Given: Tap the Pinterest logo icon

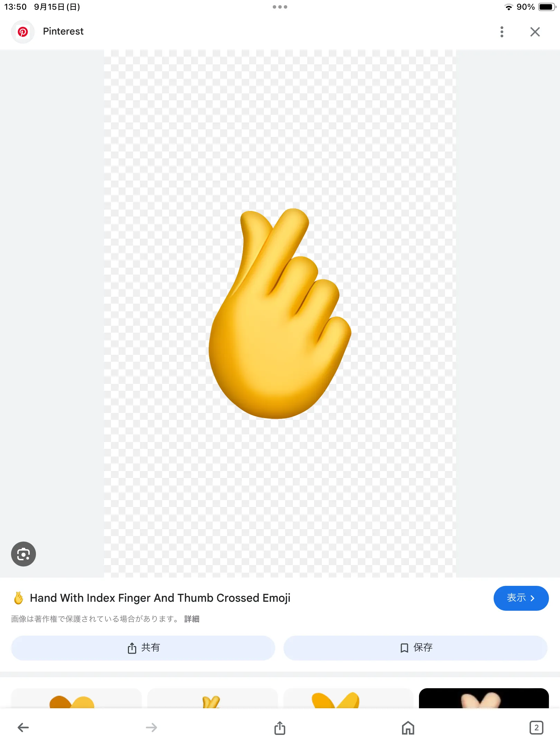Looking at the screenshot, I should click(x=23, y=32).
